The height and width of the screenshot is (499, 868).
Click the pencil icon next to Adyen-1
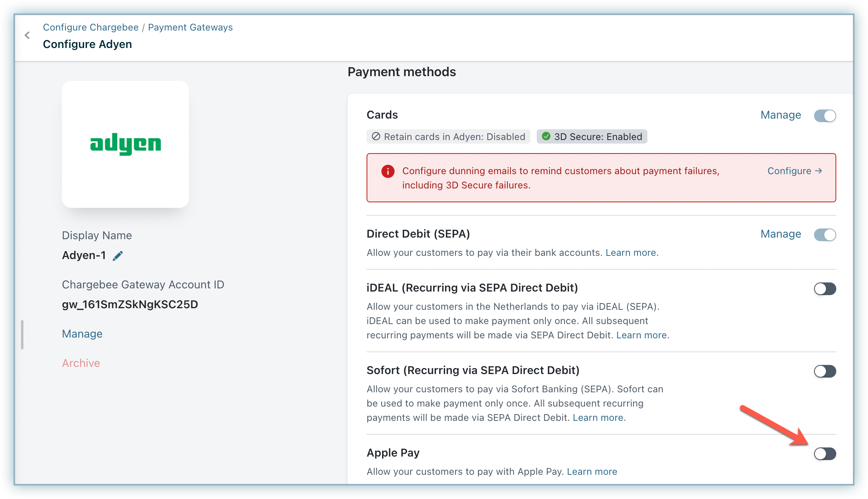pyautogui.click(x=118, y=256)
